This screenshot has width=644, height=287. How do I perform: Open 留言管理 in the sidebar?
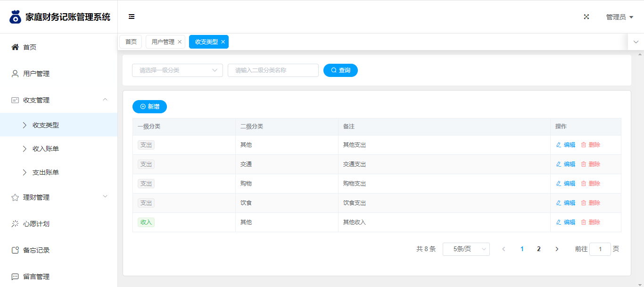pyautogui.click(x=36, y=277)
